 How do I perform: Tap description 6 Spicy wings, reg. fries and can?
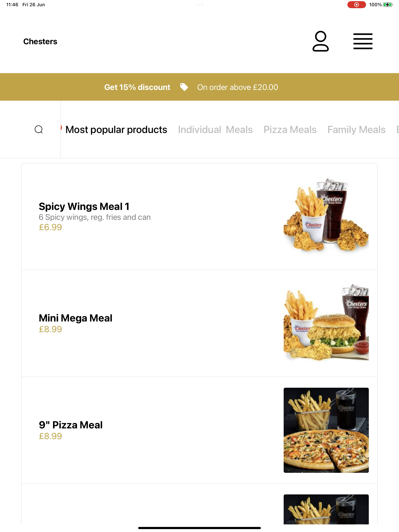[94, 217]
